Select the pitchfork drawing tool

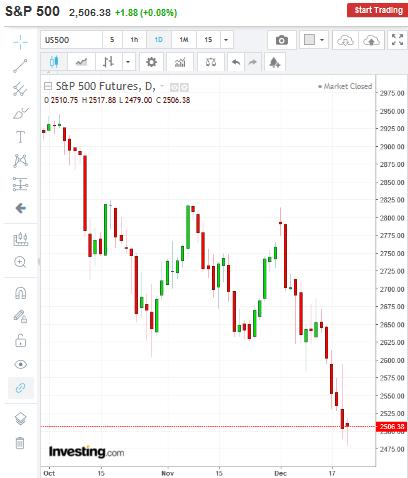[20, 89]
